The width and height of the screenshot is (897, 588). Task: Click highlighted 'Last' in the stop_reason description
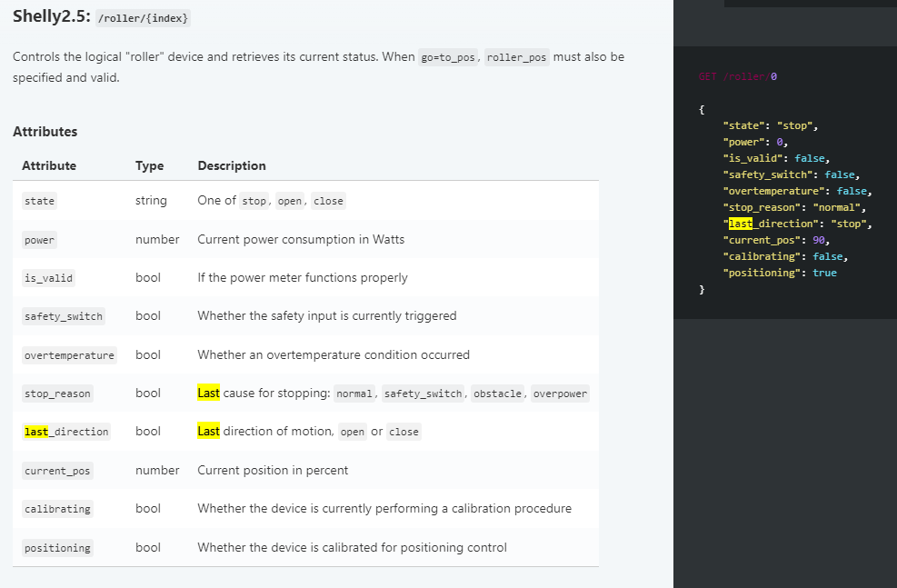(208, 393)
